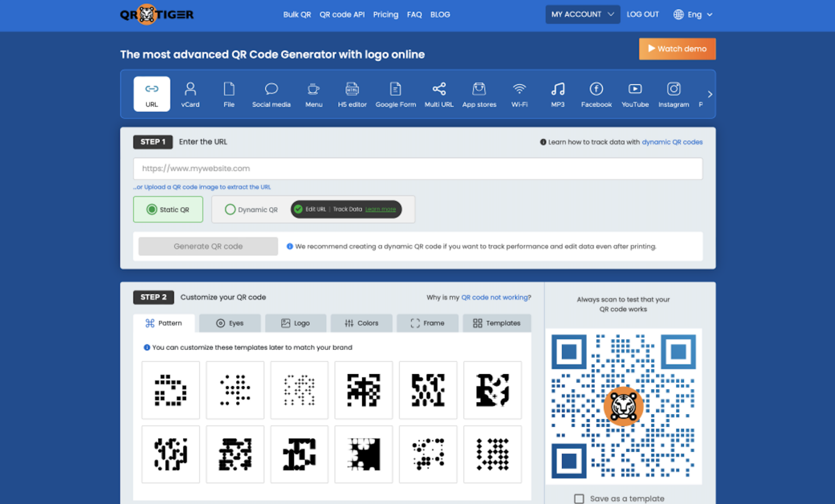
Task: Open the Eng language selector
Action: click(693, 15)
